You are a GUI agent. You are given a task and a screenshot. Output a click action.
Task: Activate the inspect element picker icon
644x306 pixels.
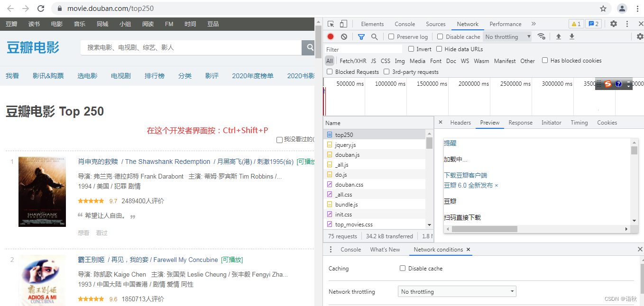click(331, 24)
